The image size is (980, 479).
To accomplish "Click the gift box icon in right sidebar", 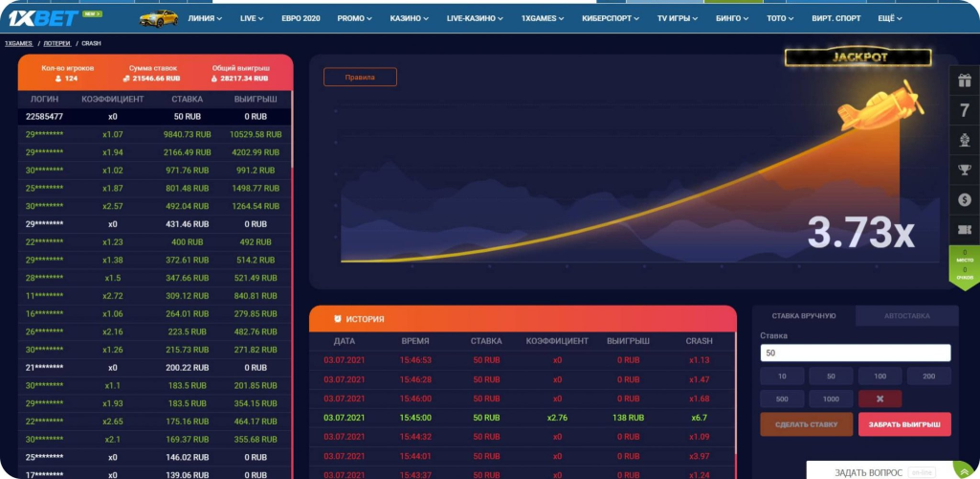I will (964, 81).
